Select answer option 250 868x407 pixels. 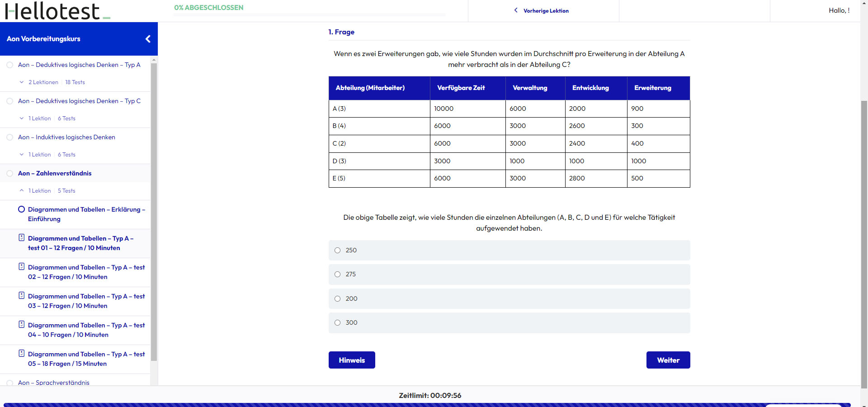337,250
